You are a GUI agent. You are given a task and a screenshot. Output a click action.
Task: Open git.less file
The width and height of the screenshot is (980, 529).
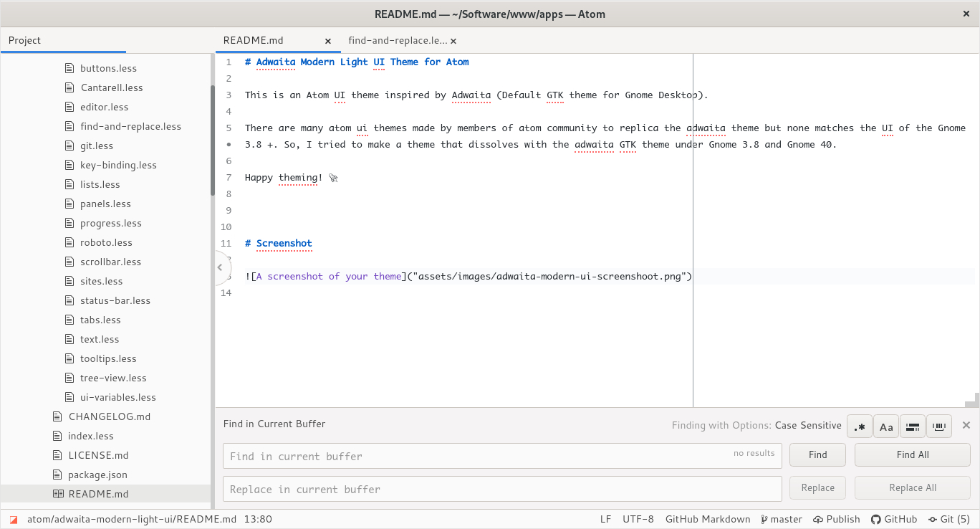[97, 146]
